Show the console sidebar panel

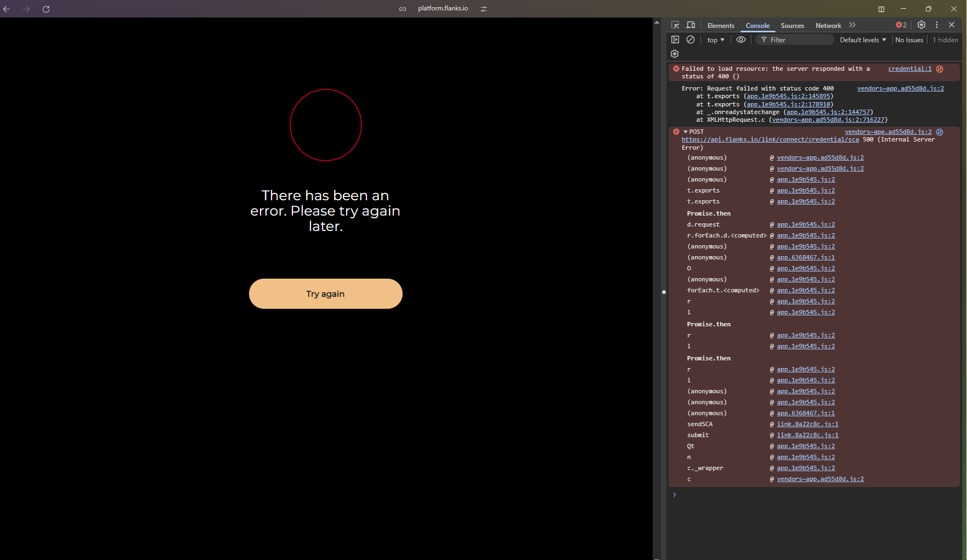coord(675,39)
